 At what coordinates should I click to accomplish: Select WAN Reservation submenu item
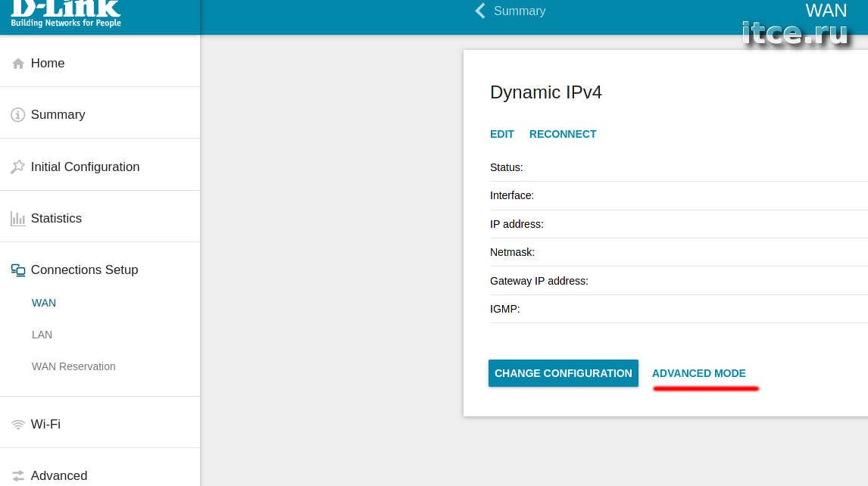(x=73, y=366)
